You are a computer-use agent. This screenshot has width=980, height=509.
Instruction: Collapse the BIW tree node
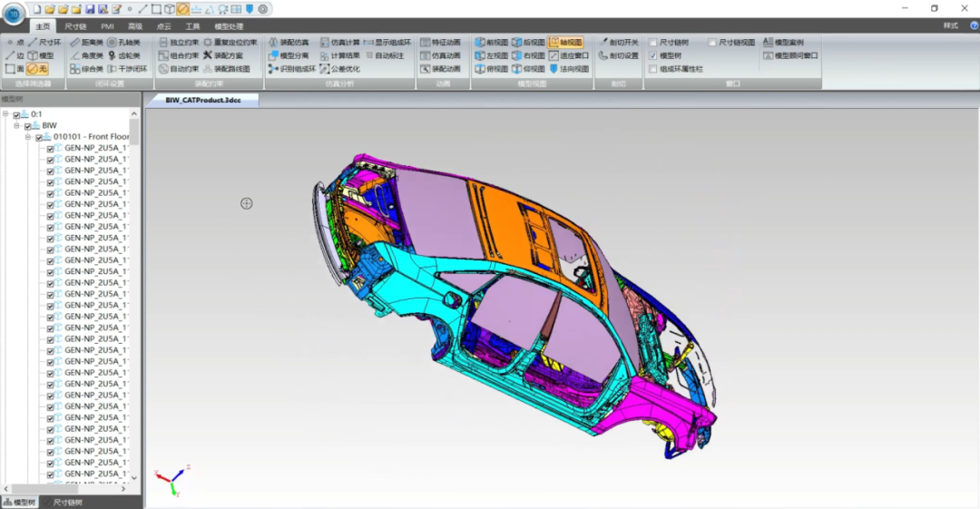[x=17, y=126]
